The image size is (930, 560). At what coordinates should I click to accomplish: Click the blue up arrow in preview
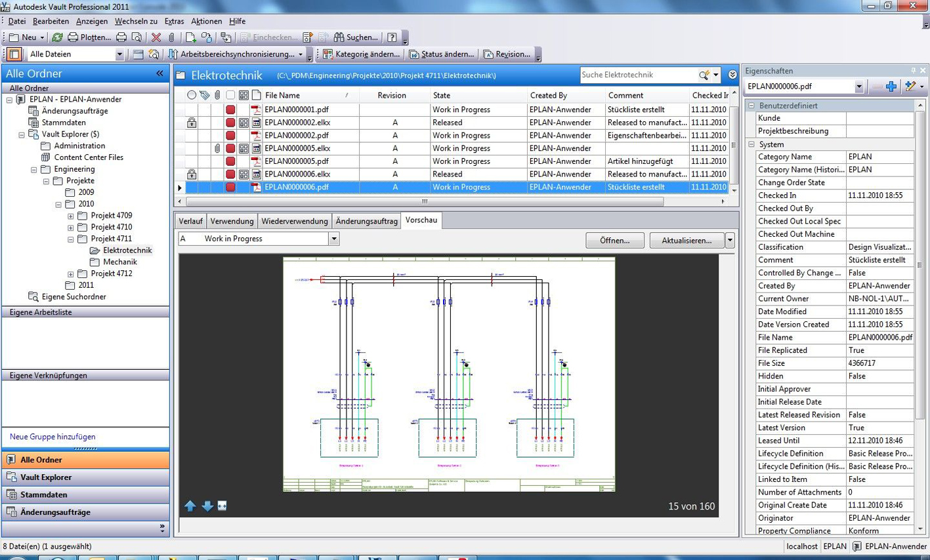(190, 506)
